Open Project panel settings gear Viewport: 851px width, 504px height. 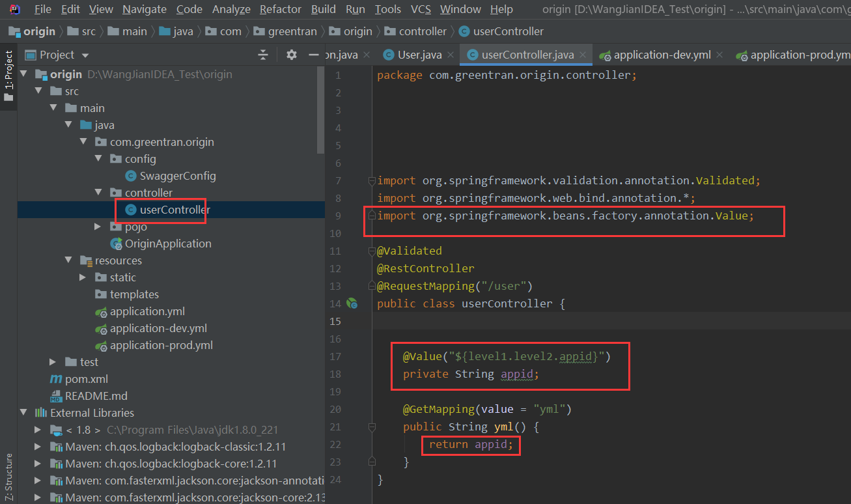(x=292, y=55)
